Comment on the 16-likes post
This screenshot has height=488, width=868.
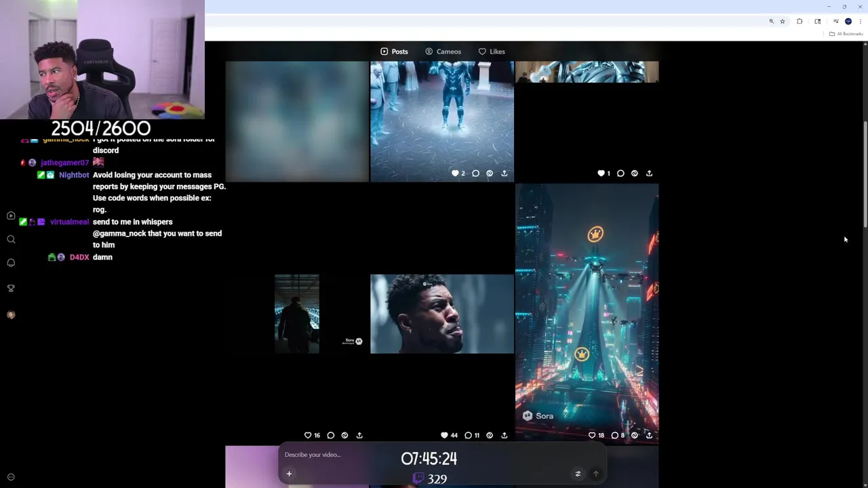[331, 435]
